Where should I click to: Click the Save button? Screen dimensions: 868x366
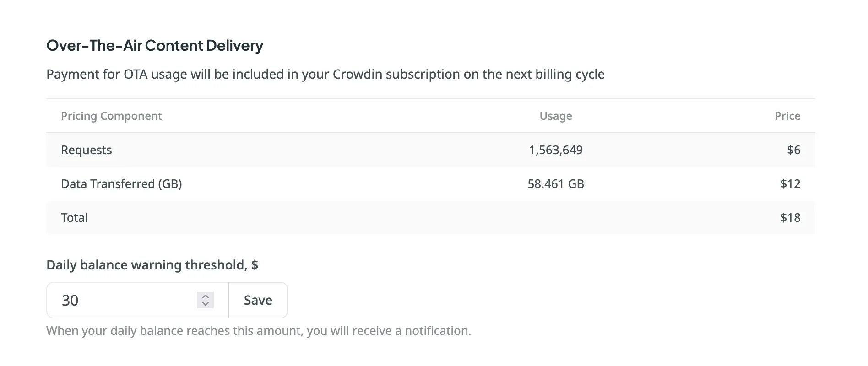tap(258, 300)
